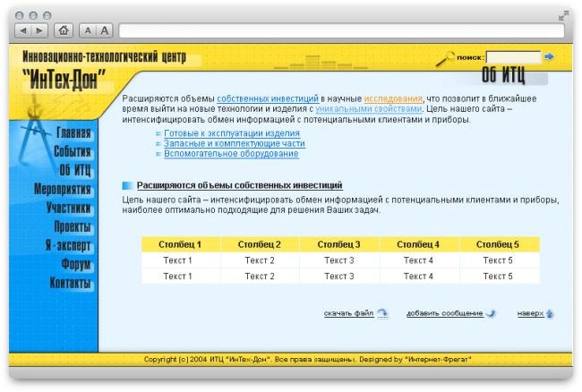Click the magnifying glass search icon
The image size is (582, 392).
coord(445,58)
